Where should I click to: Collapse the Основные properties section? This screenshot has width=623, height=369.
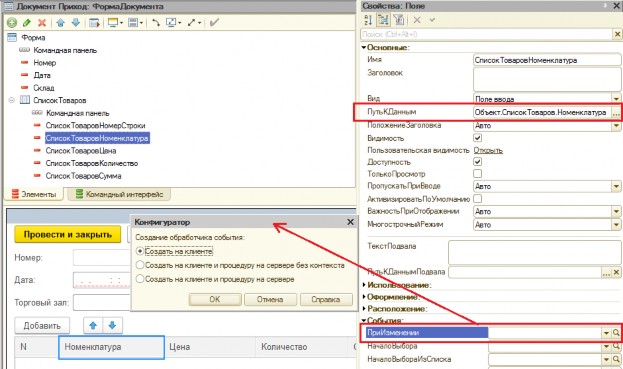click(x=364, y=47)
